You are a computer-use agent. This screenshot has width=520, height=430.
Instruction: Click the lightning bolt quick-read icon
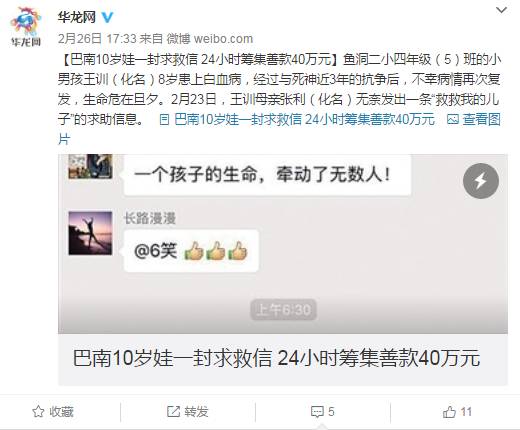[481, 181]
